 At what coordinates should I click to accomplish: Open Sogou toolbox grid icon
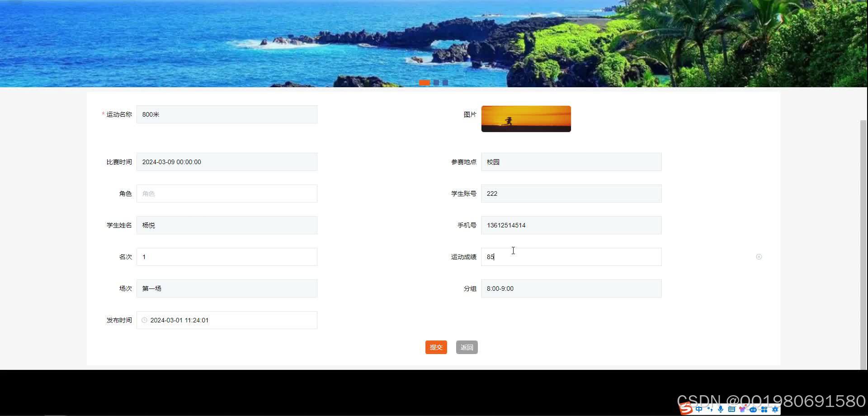point(764,409)
